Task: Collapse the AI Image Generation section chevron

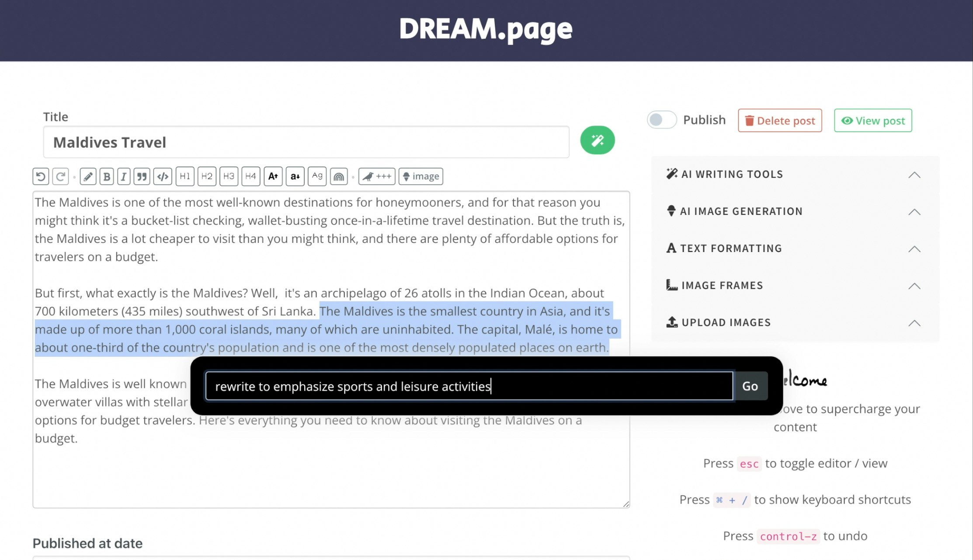Action: point(914,212)
